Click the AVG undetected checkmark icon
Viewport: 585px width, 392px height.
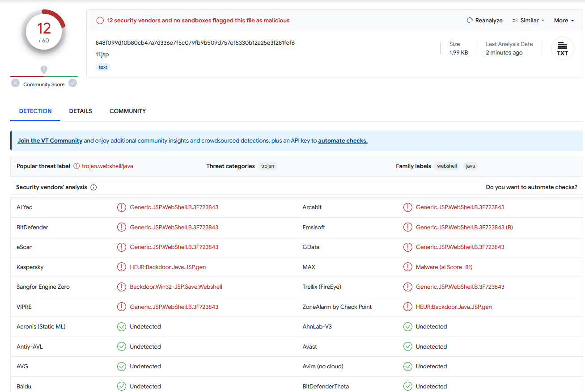click(x=121, y=367)
